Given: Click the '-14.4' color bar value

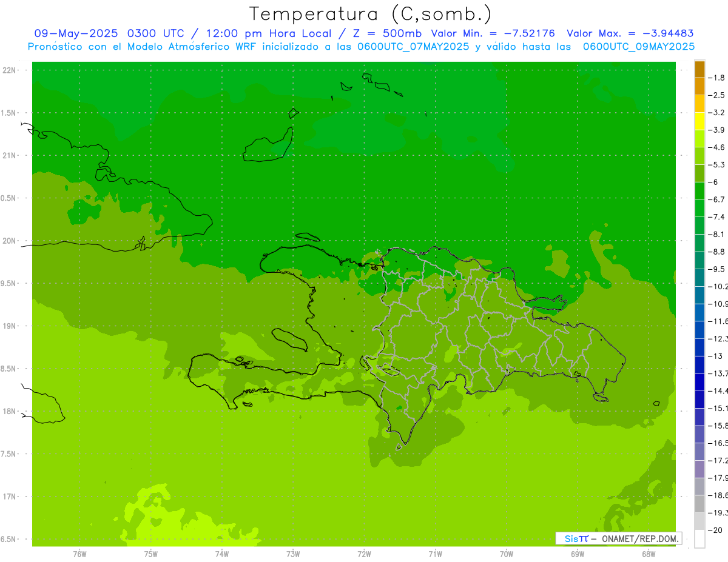Looking at the screenshot, I should click(x=718, y=390).
